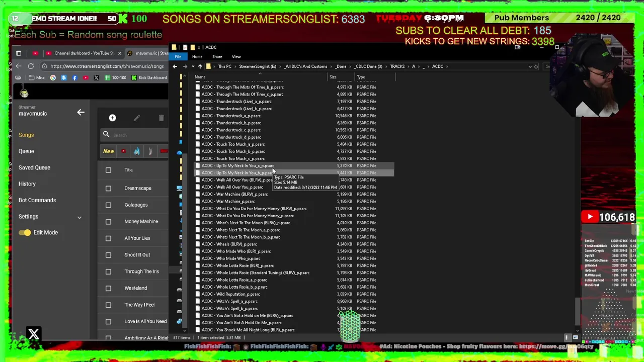Tick the select-all checkbox beside Title

tap(108, 170)
